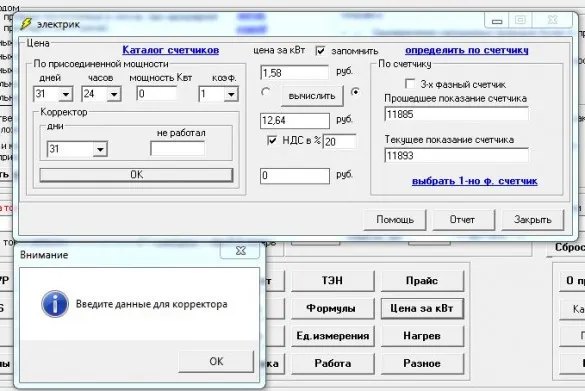Viewport: 585px width, 391px height.
Task: Click the НДС percent field showing 20
Action: coord(340,141)
